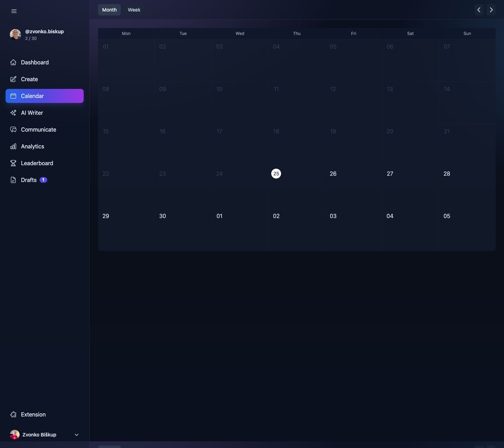Screen dimensions: 504x448
Task: Click the Wed column header
Action: pyautogui.click(x=240, y=34)
